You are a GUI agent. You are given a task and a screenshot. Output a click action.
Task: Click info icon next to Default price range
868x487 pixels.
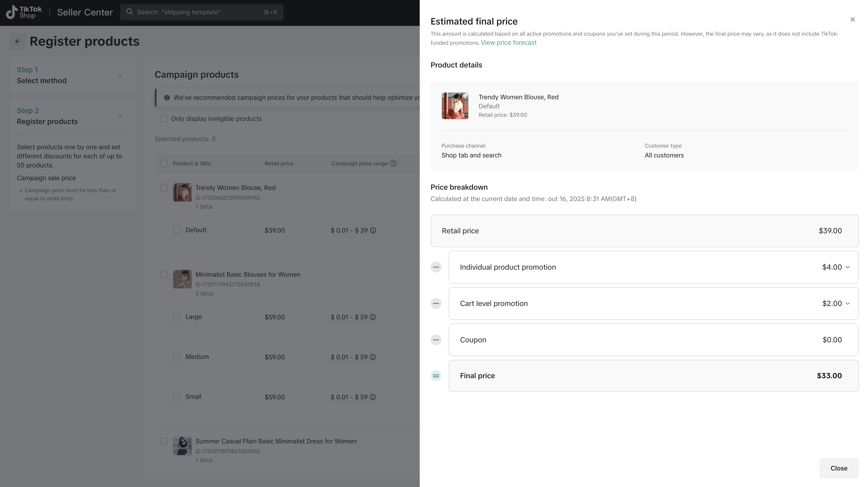373,231
